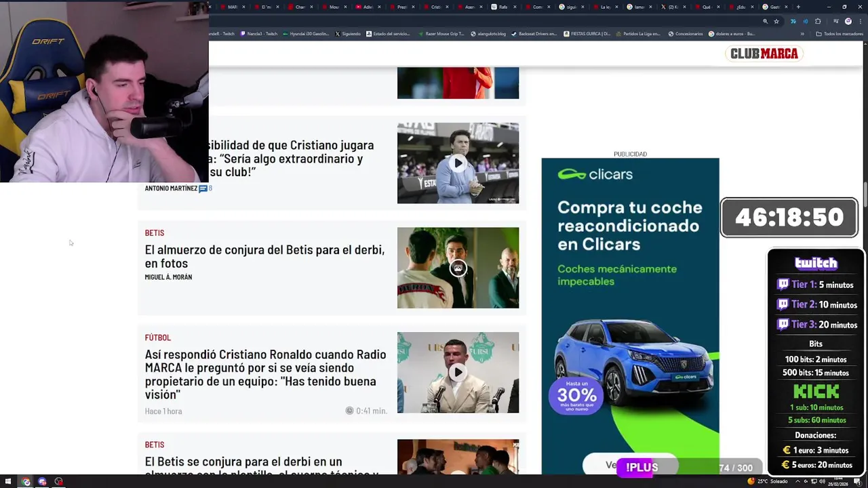The width and height of the screenshot is (868, 488).
Task: Open the Windows Start button
Action: (7, 482)
